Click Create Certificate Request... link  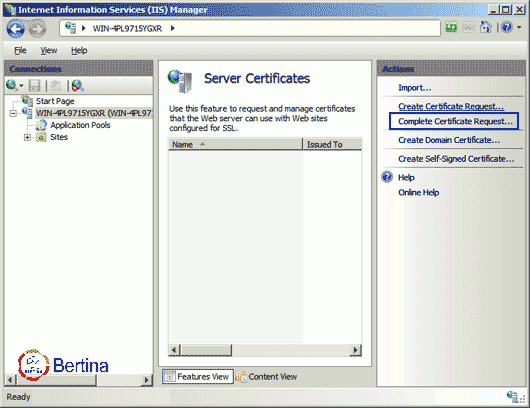451,106
